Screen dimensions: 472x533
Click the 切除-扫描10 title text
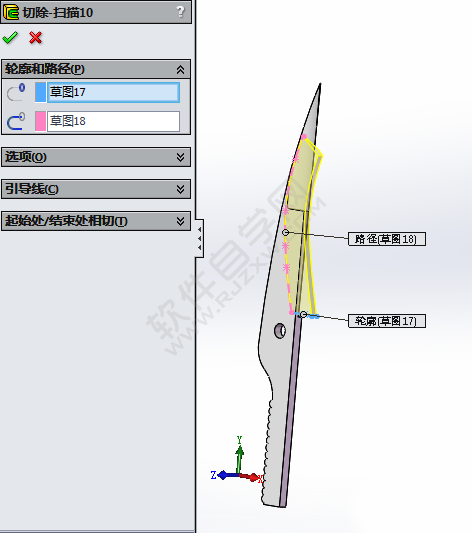coord(58,13)
